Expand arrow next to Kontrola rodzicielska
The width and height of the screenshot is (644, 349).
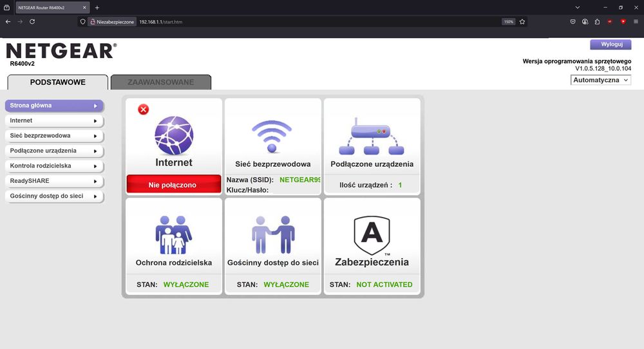point(95,166)
